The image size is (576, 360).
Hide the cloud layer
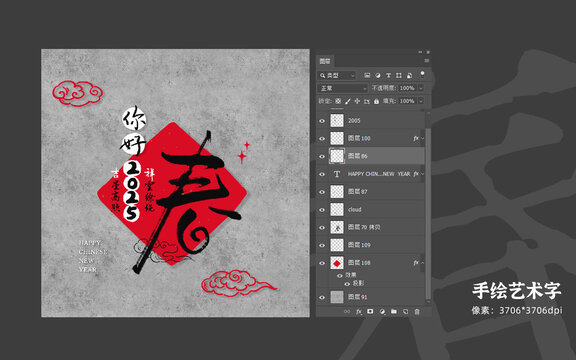point(322,210)
